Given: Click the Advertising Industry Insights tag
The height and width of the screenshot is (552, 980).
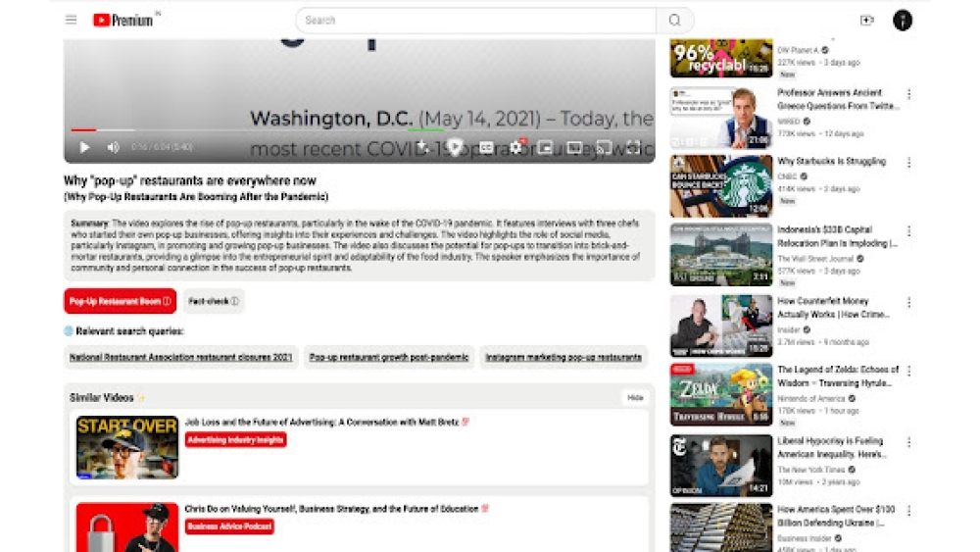Looking at the screenshot, I should pos(235,440).
